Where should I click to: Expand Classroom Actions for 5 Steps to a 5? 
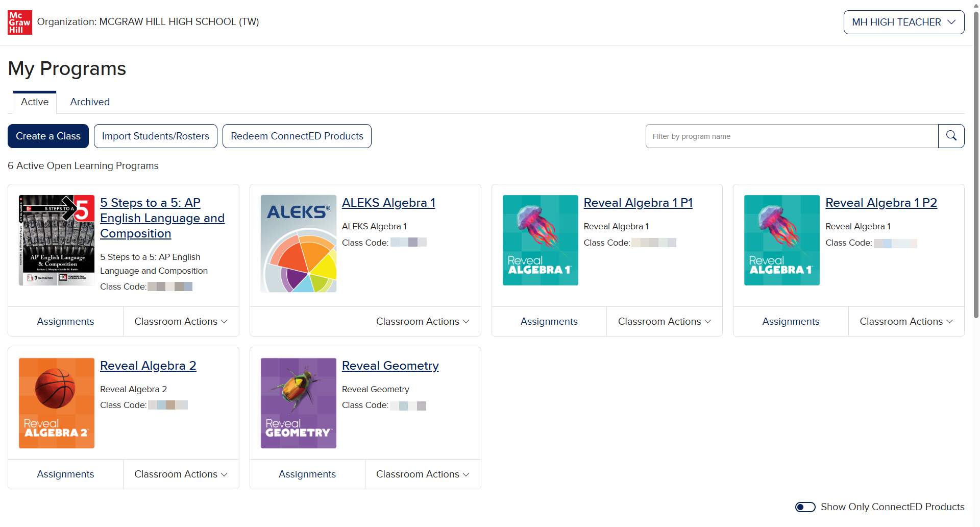(181, 322)
